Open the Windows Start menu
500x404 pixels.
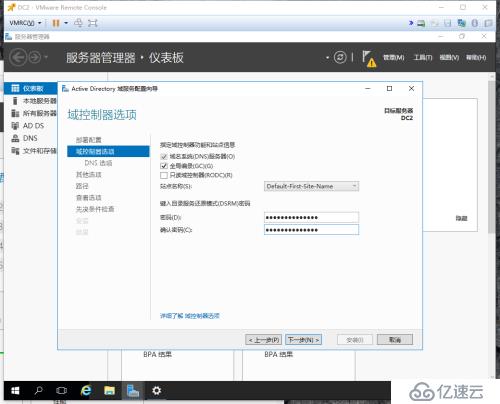[15, 391]
